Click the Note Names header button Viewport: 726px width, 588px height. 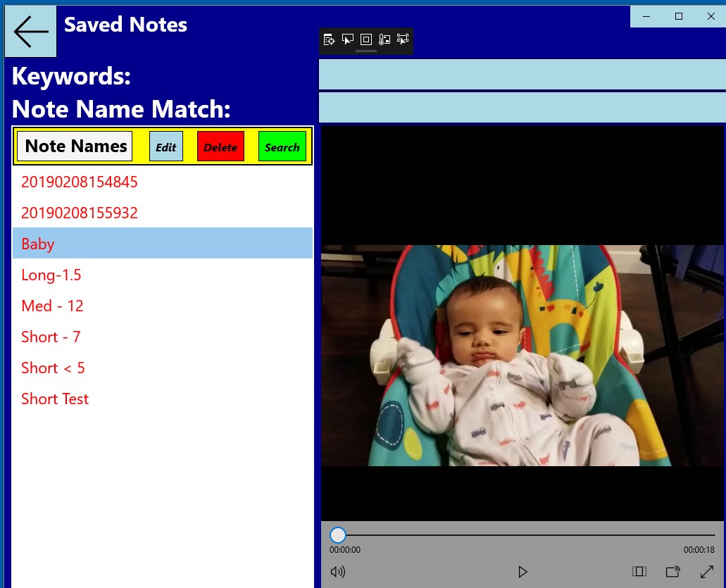click(75, 146)
